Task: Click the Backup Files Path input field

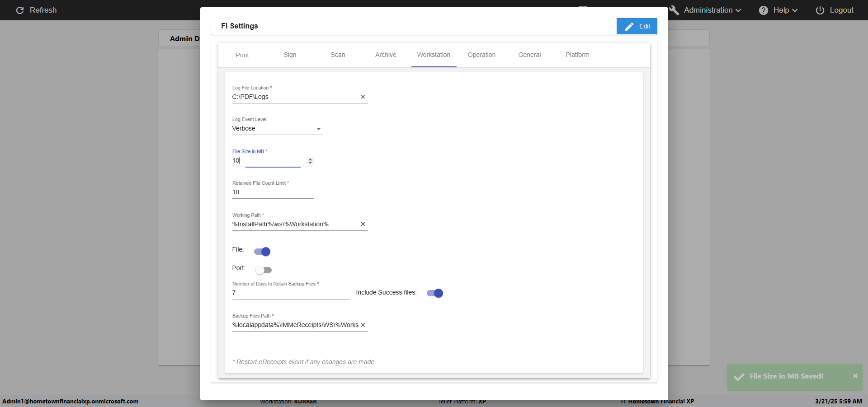Action: [295, 325]
